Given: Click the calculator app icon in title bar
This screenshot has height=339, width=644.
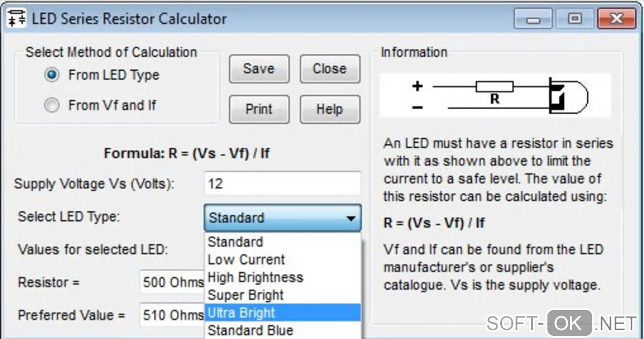Looking at the screenshot, I should (x=16, y=18).
